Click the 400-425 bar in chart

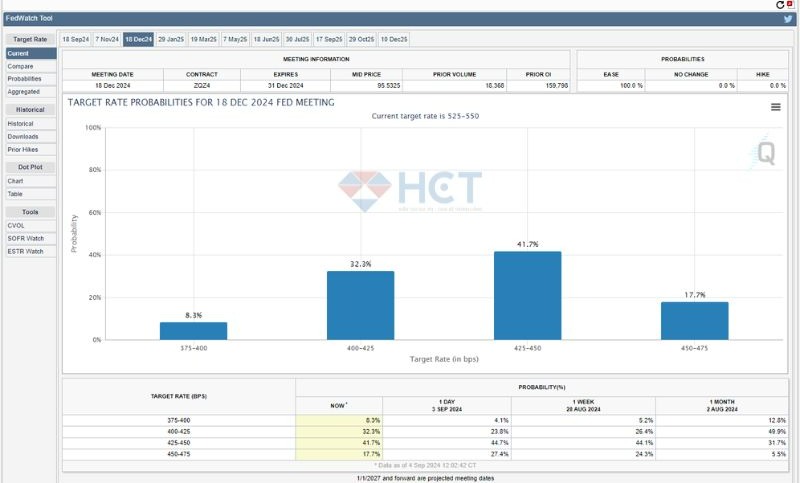point(360,305)
